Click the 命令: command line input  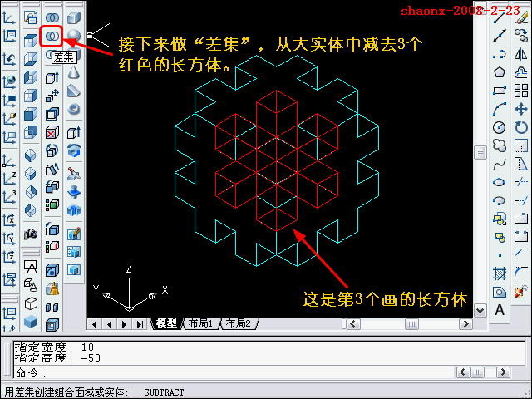pyautogui.click(x=234, y=372)
